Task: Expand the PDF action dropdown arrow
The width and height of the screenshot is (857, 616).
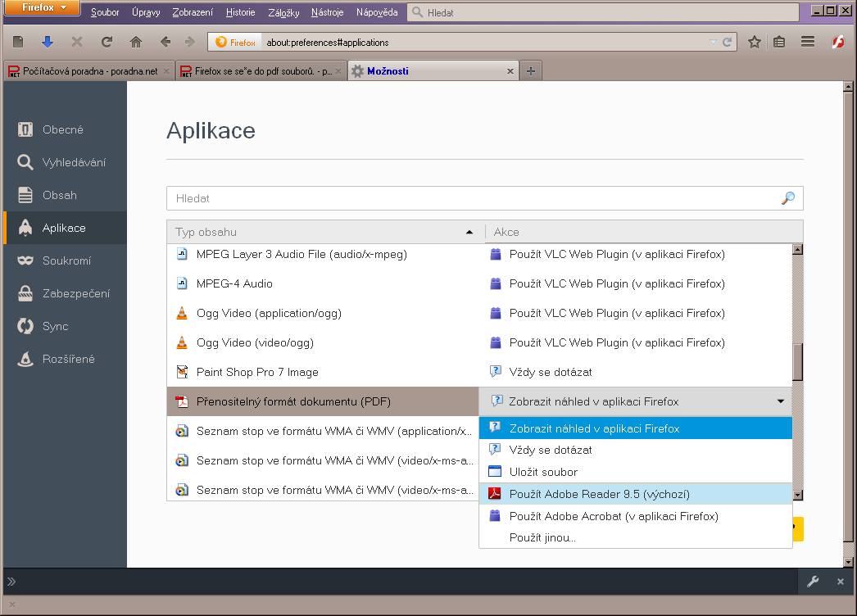Action: point(781,401)
